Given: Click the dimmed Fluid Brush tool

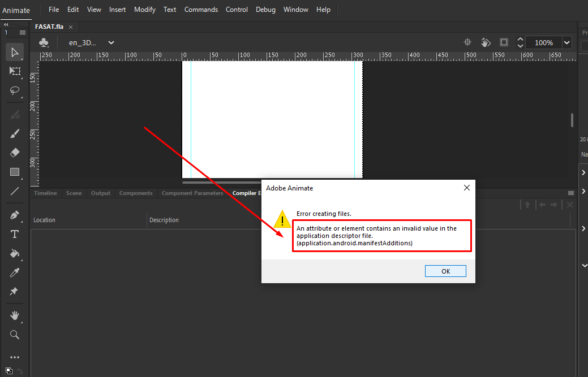Looking at the screenshot, I should (x=15, y=115).
